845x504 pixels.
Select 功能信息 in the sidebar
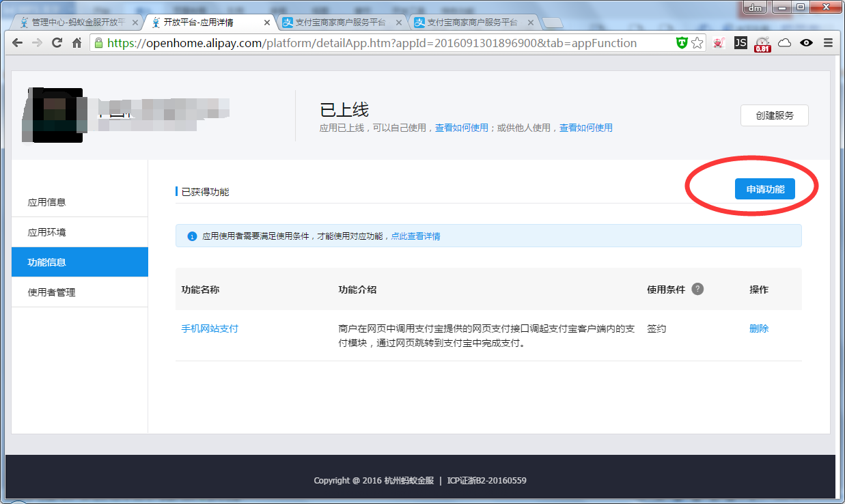pyautogui.click(x=80, y=262)
